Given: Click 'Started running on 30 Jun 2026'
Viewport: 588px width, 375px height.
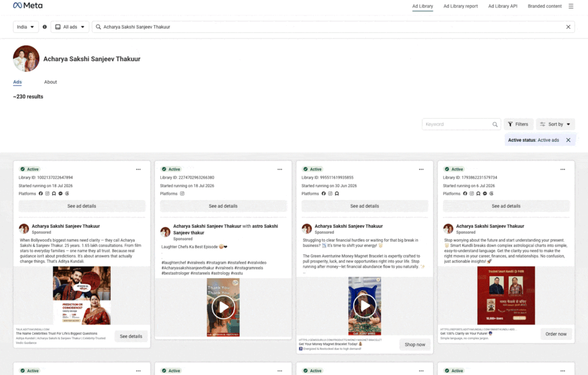Looking at the screenshot, I should point(329,185).
